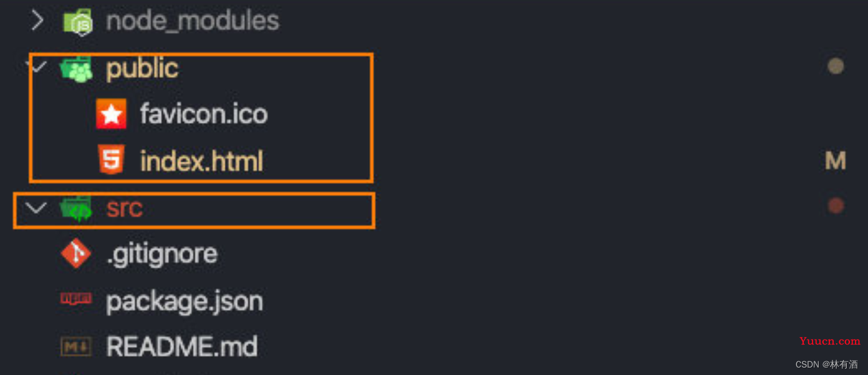868x375 pixels.
Task: Click the node_modules folder icon
Action: coord(78,22)
